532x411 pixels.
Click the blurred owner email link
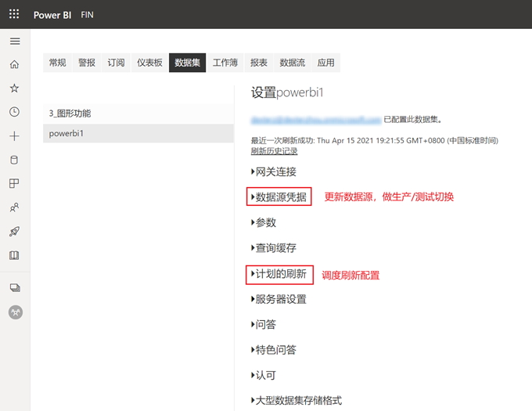click(x=316, y=120)
